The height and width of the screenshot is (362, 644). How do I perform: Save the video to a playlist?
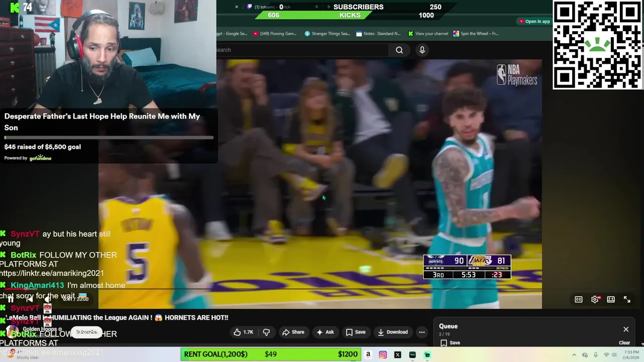click(x=355, y=332)
